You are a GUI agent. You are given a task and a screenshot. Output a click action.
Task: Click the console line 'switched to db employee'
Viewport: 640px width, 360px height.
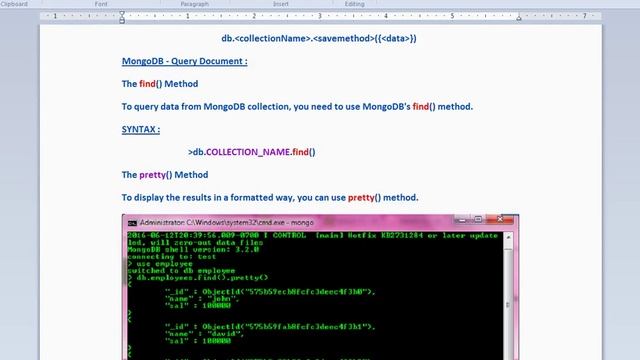coord(181,271)
